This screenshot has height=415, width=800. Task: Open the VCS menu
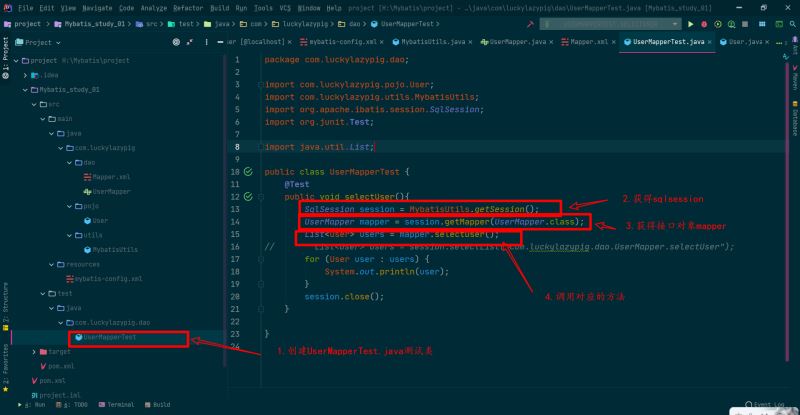(x=285, y=8)
